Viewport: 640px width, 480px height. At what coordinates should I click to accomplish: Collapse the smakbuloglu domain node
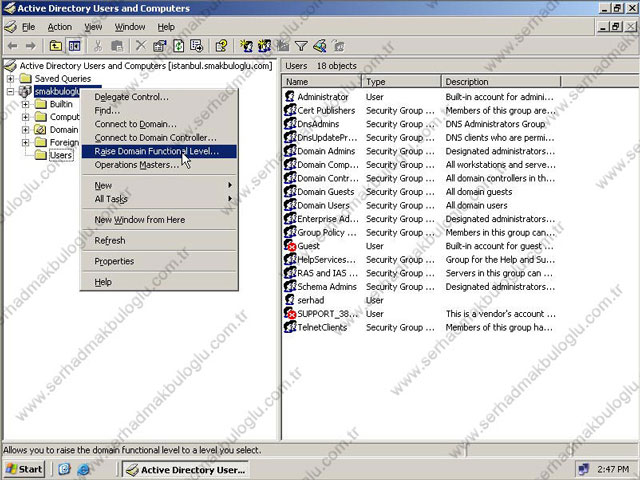(x=10, y=91)
